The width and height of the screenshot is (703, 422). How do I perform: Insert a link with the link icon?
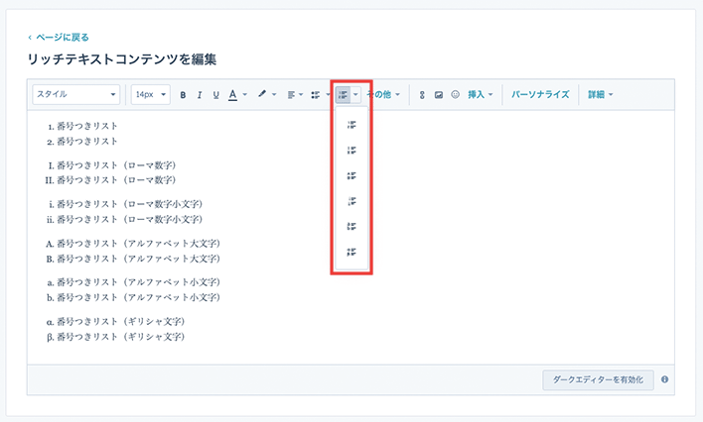(422, 95)
